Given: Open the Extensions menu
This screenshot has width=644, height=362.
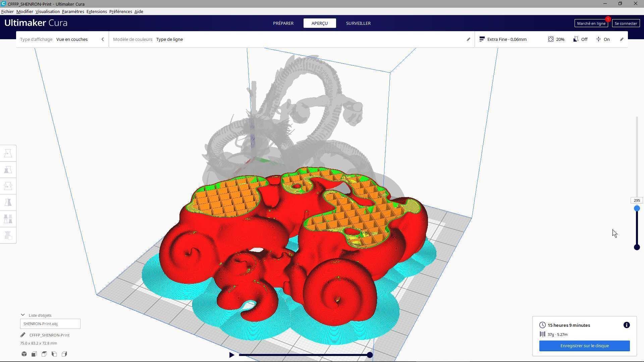Looking at the screenshot, I should [x=97, y=11].
